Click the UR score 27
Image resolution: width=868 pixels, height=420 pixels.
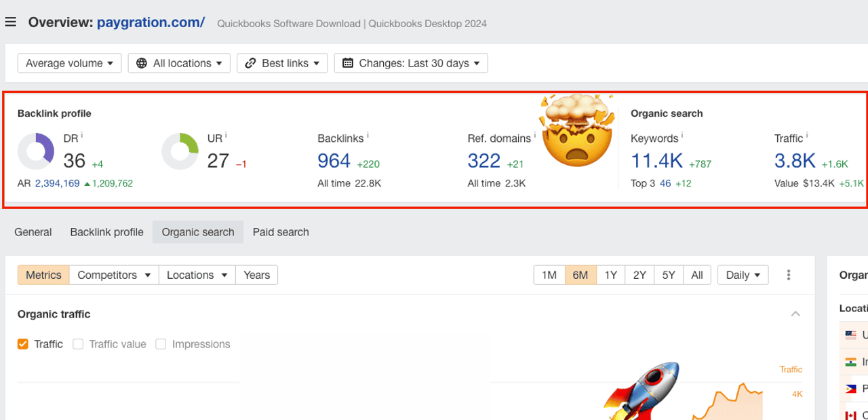(218, 161)
